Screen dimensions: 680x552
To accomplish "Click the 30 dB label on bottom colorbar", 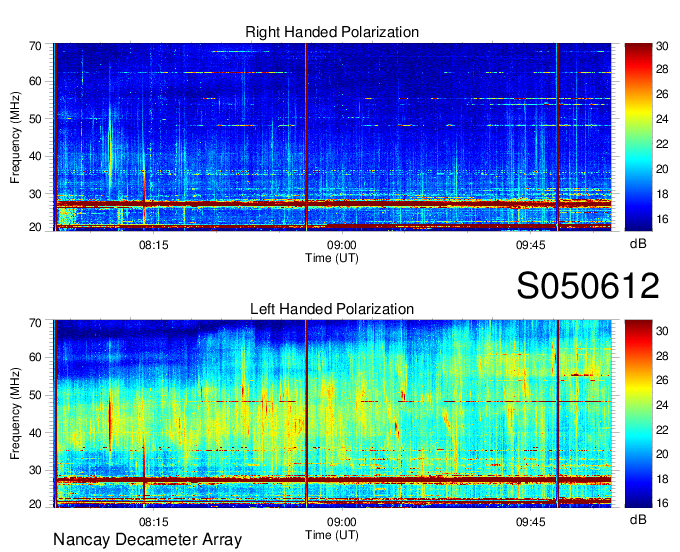I will point(662,331).
